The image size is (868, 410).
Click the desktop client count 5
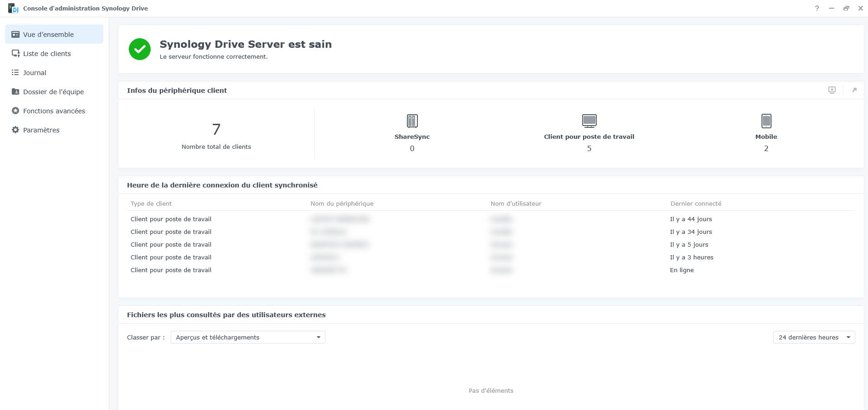(x=589, y=148)
